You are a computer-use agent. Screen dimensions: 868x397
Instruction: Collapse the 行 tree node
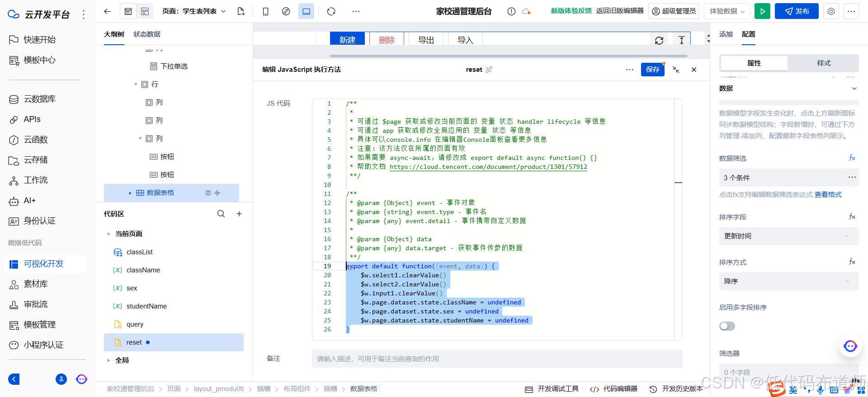click(x=136, y=84)
